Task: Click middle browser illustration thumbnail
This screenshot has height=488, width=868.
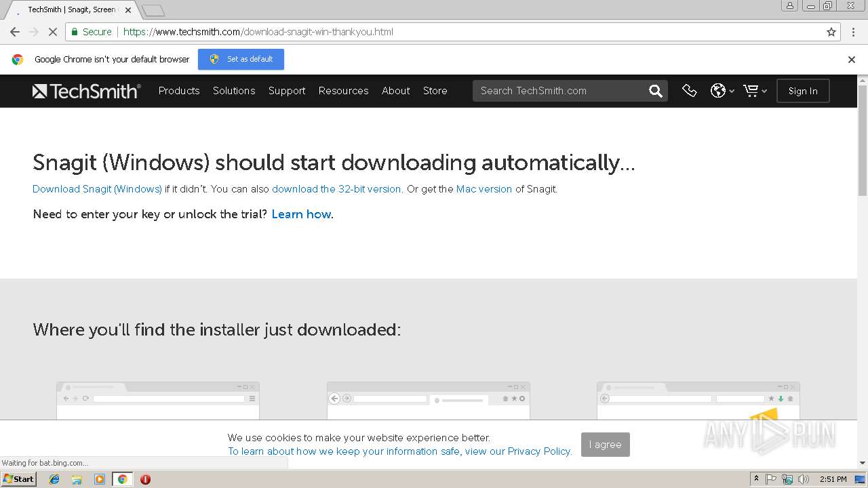Action: tap(429, 401)
